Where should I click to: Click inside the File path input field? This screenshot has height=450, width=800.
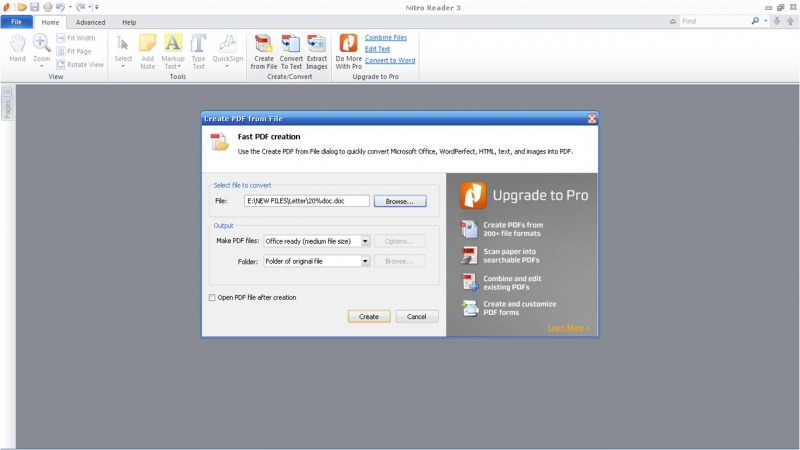tap(306, 201)
